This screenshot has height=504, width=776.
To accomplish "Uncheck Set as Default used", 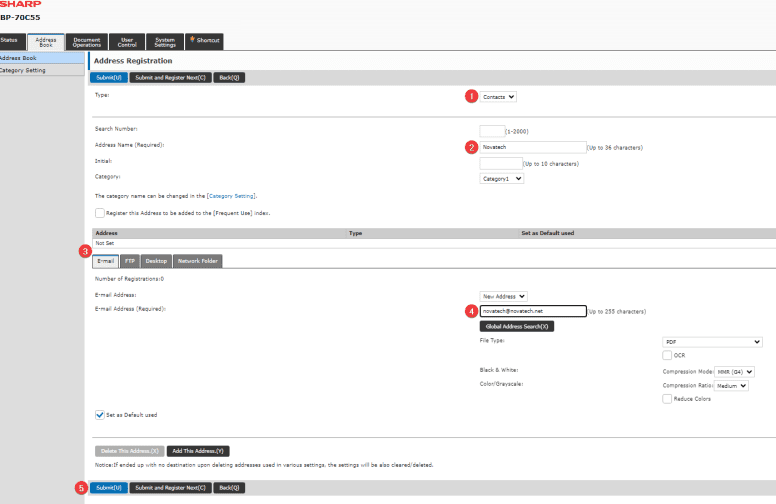I will tap(99, 414).
